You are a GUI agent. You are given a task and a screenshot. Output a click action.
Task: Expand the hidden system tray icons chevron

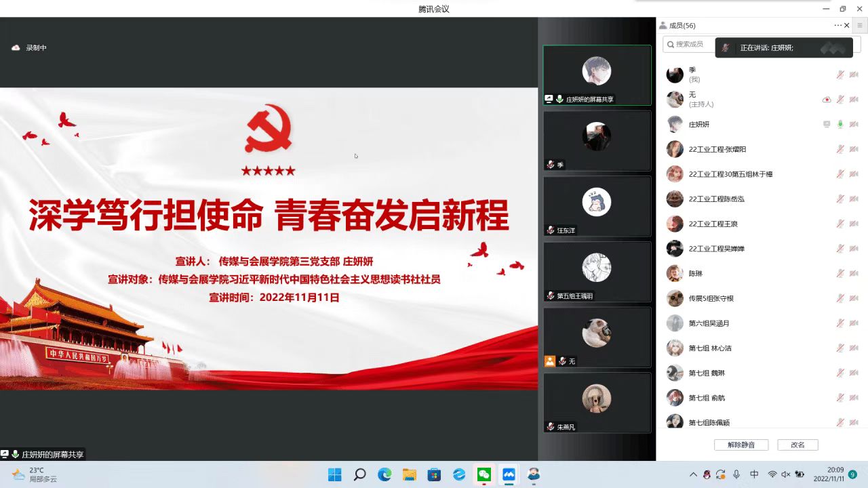coord(693,474)
